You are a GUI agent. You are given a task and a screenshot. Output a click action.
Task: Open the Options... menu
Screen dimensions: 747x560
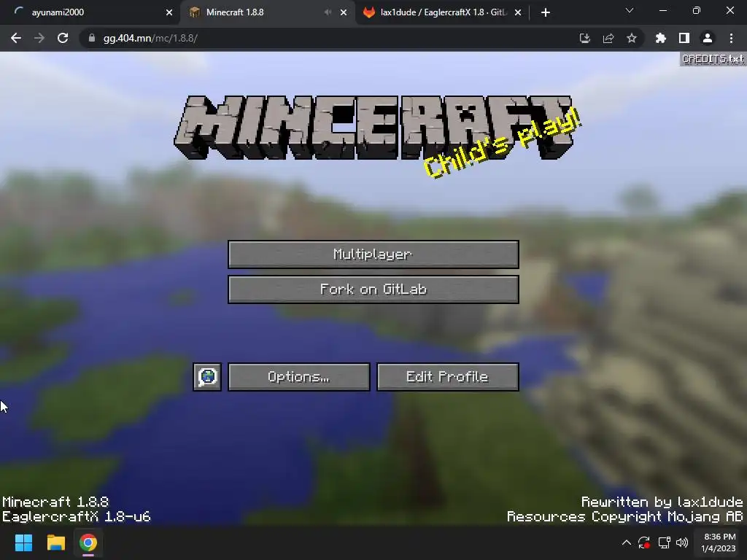pyautogui.click(x=298, y=377)
